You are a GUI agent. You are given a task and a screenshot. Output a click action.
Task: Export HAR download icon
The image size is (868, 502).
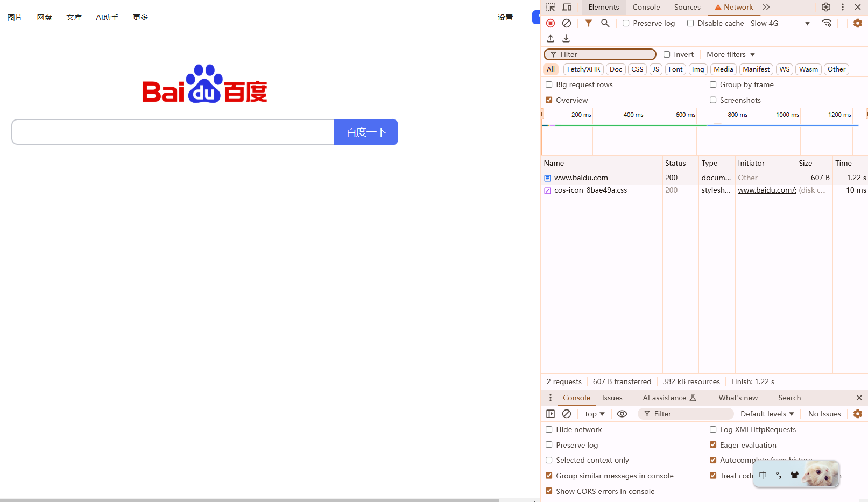coord(566,39)
